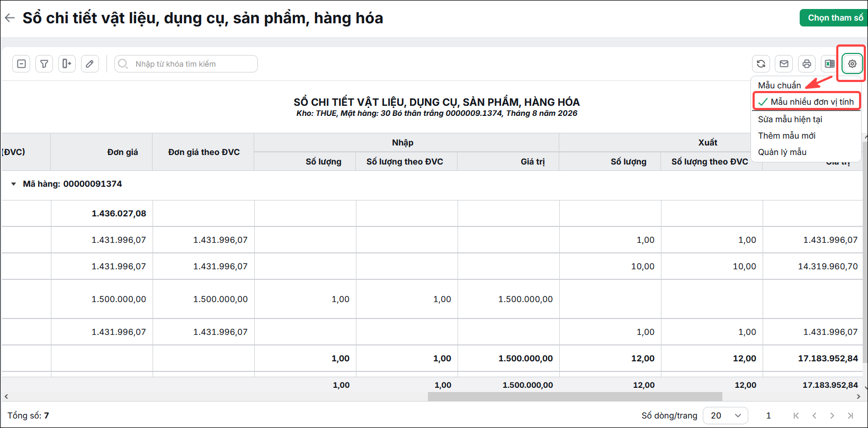
Task: Click the collapse-all rows icon in toolbar
Action: [21, 64]
